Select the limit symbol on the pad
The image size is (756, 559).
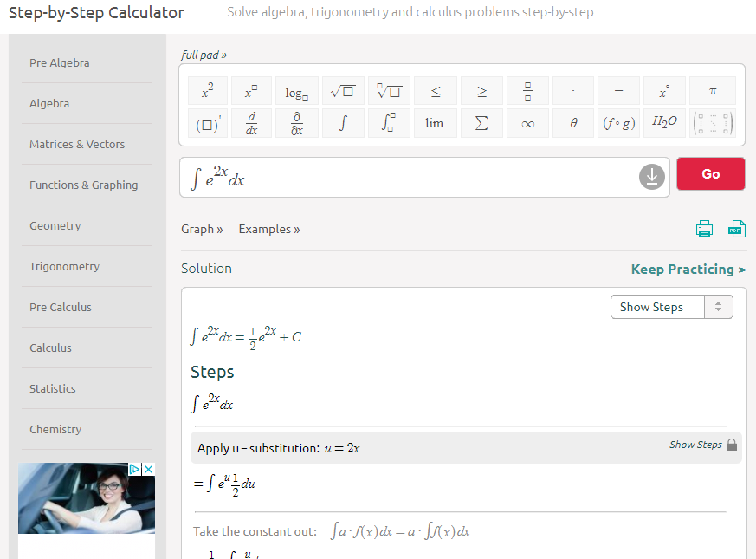coord(435,122)
